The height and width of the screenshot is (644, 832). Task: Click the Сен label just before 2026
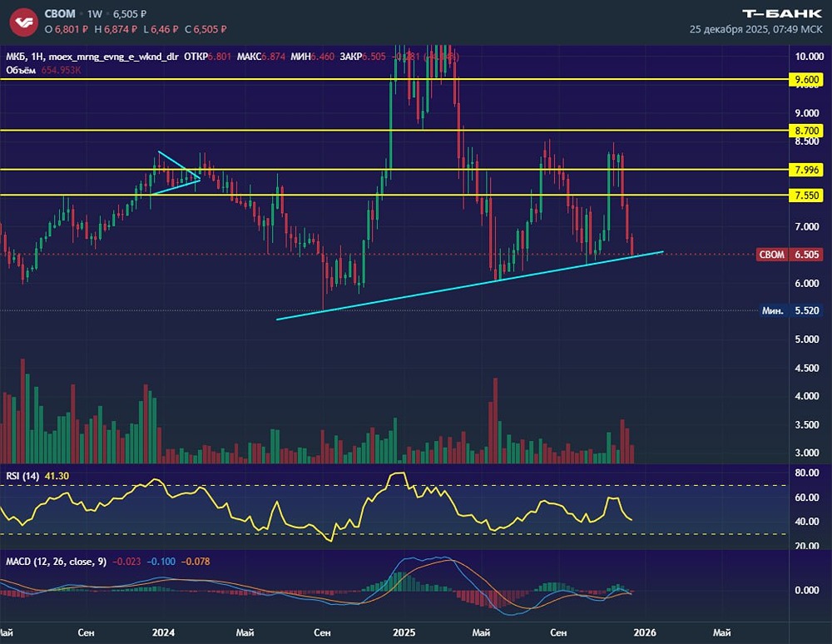[x=558, y=633]
